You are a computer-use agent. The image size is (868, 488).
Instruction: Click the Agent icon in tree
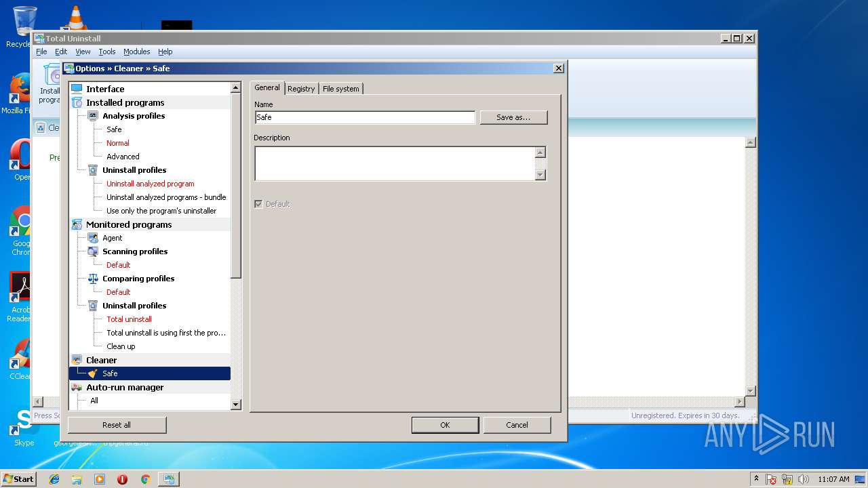point(93,238)
